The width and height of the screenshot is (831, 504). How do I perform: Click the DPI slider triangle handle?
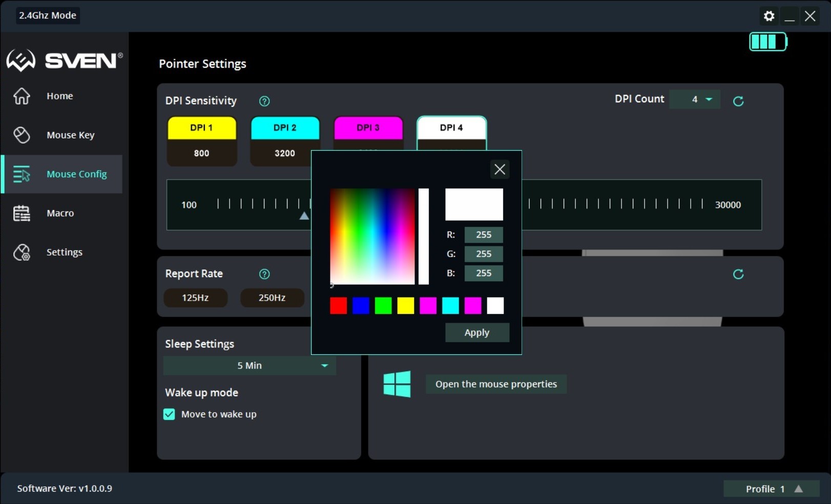click(304, 216)
